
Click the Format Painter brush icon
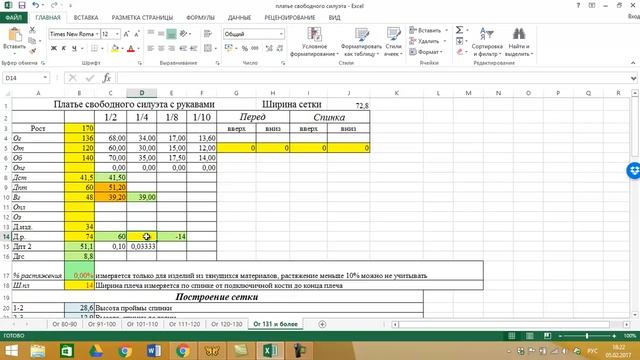[x=32, y=51]
